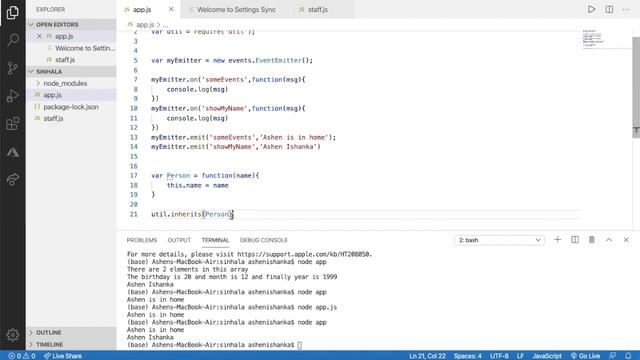Change file encoding UTF-8
The width and height of the screenshot is (640, 360).
499,356
